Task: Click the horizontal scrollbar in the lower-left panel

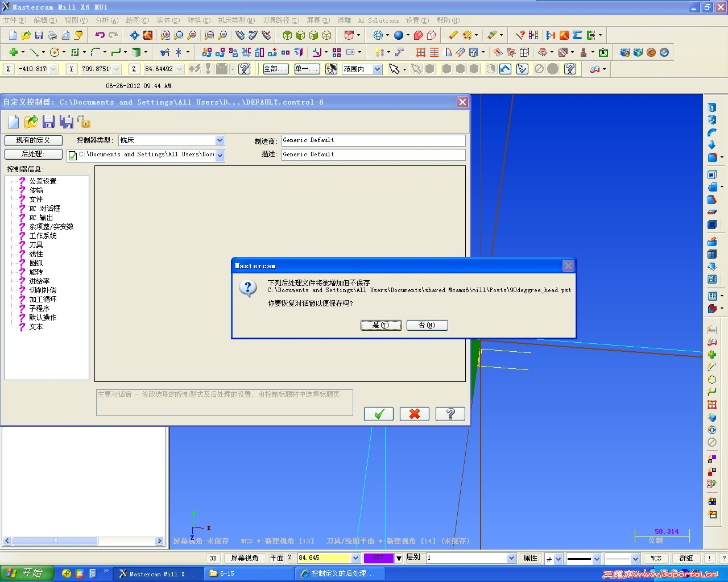Action: click(x=84, y=541)
